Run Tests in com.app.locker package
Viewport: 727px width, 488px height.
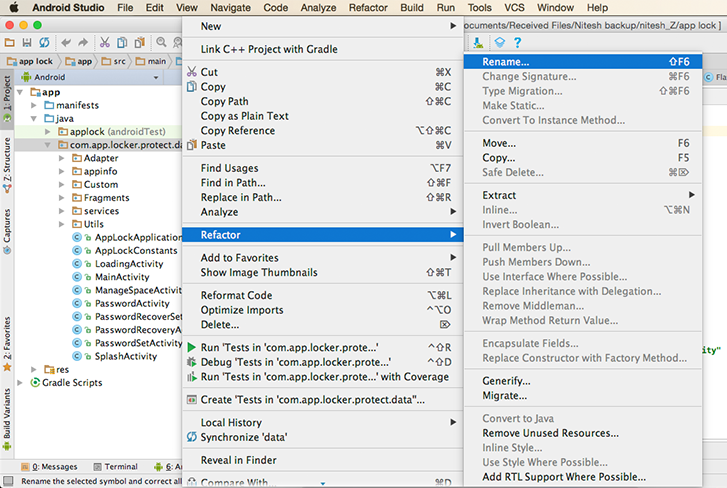[x=323, y=348]
